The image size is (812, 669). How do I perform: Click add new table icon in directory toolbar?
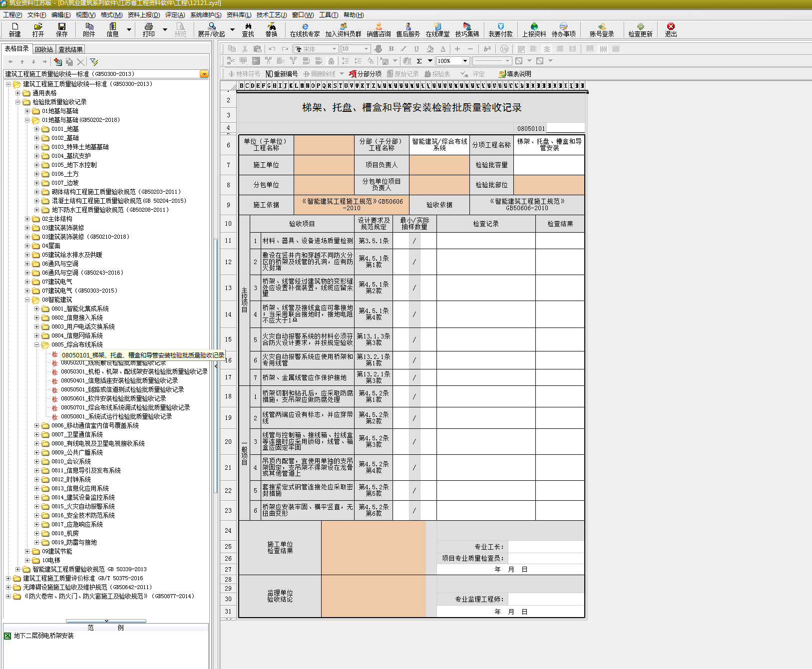click(58, 61)
